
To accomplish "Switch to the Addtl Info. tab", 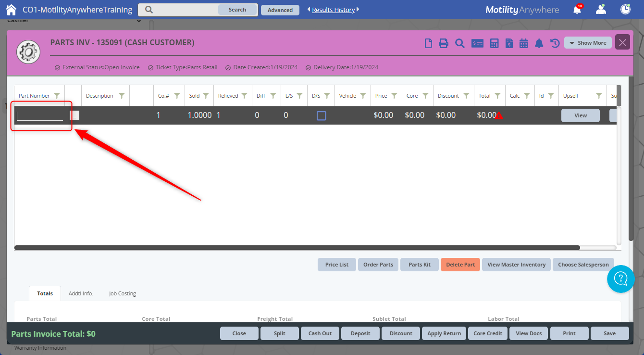I will click(x=81, y=293).
